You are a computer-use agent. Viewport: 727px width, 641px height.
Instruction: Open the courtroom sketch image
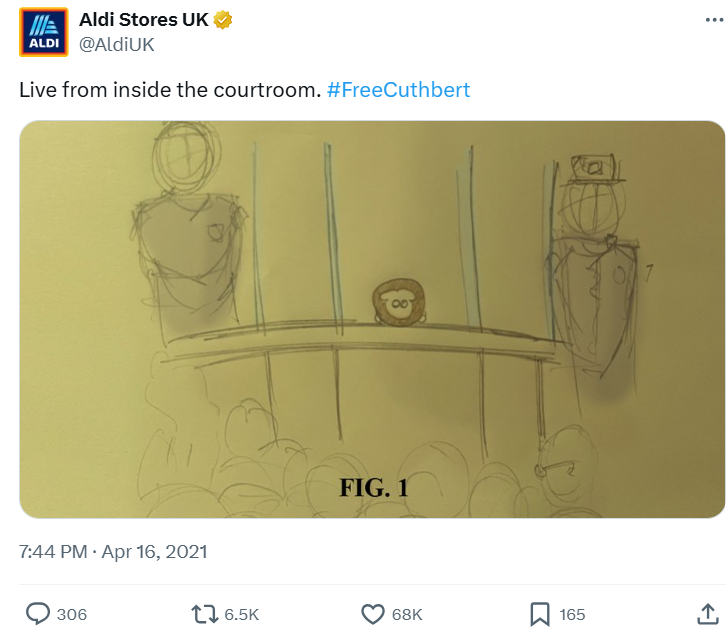click(372, 319)
